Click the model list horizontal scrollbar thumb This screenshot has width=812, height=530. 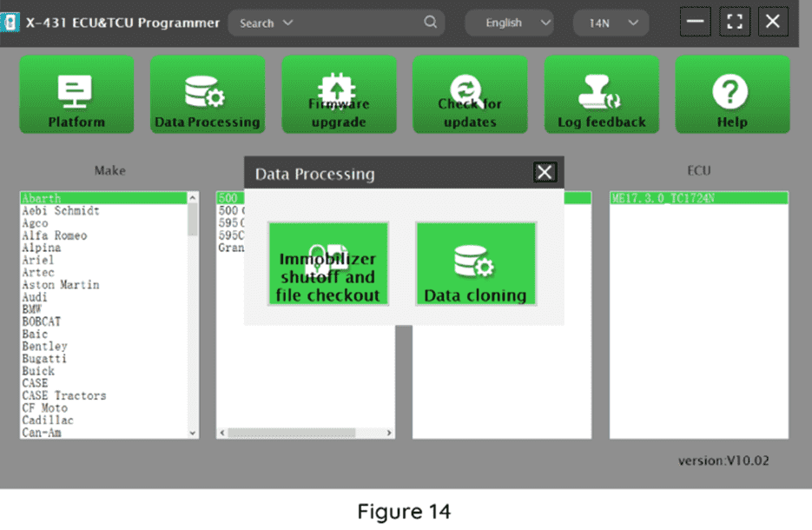[x=292, y=433]
